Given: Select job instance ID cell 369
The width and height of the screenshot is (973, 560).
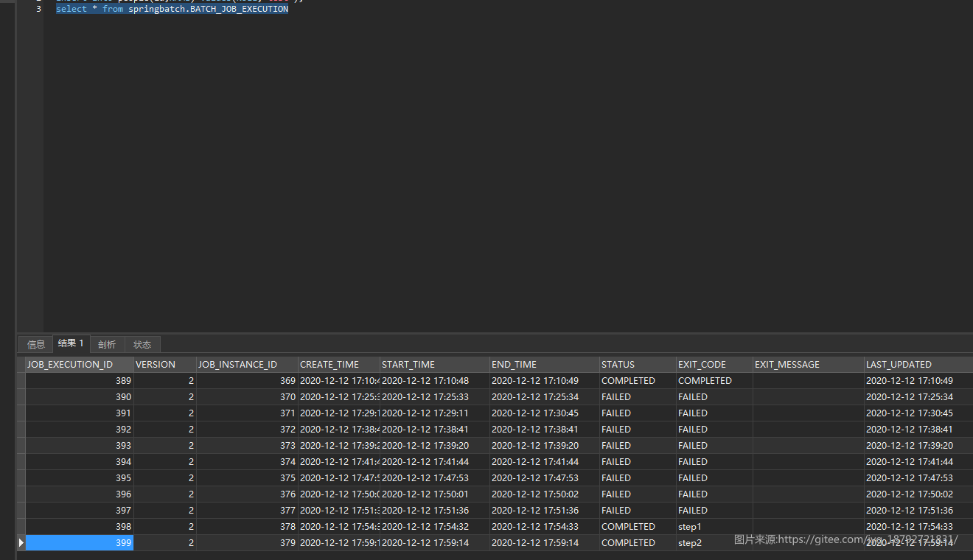Looking at the screenshot, I should point(247,381).
